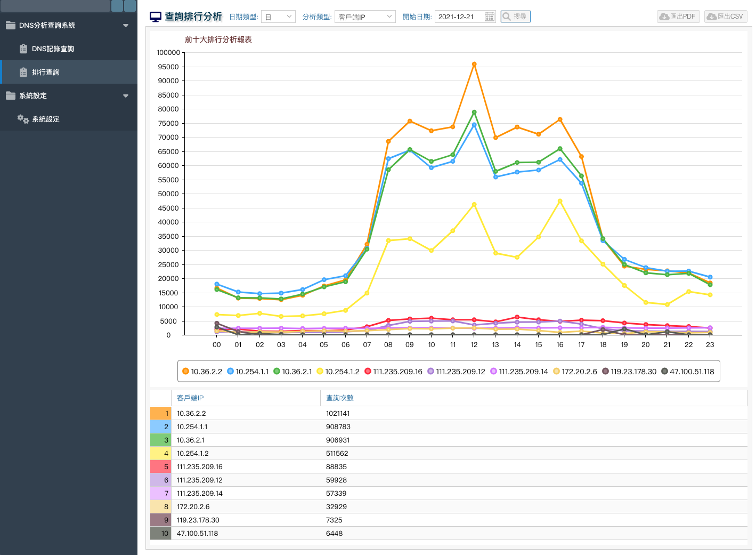Viewport: 756px width, 555px height.
Task: Click query count 906931 value
Action: (x=338, y=440)
